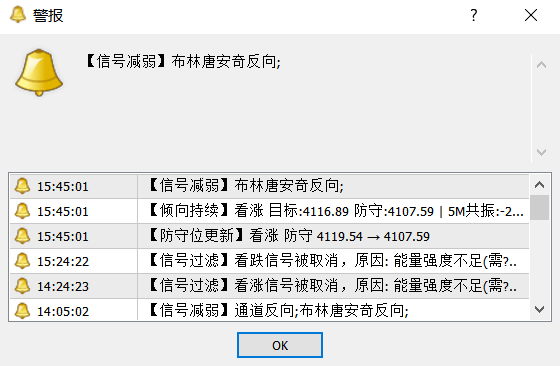Select the 看跌信号被取消 alert entry
The width and height of the screenshot is (560, 366).
point(333,261)
